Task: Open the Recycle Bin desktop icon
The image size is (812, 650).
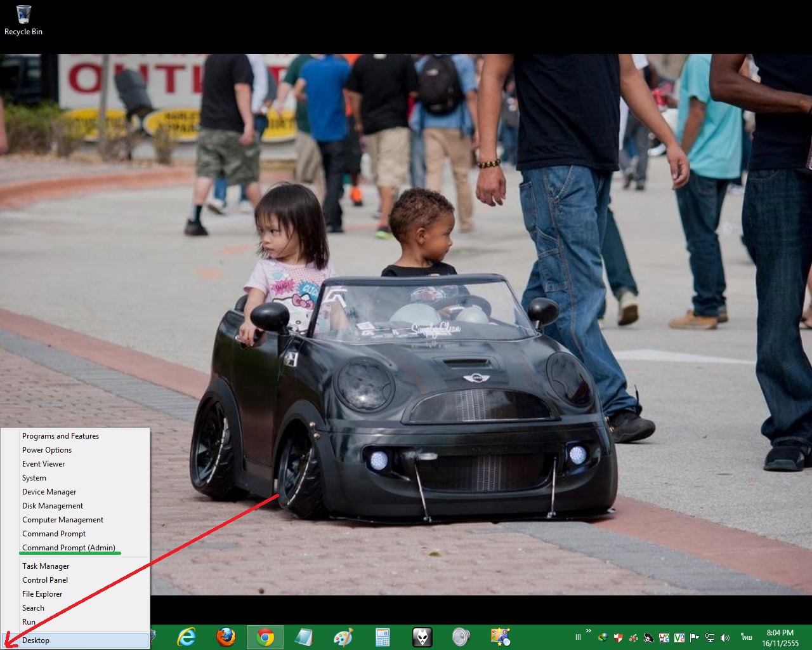Action: (x=23, y=20)
